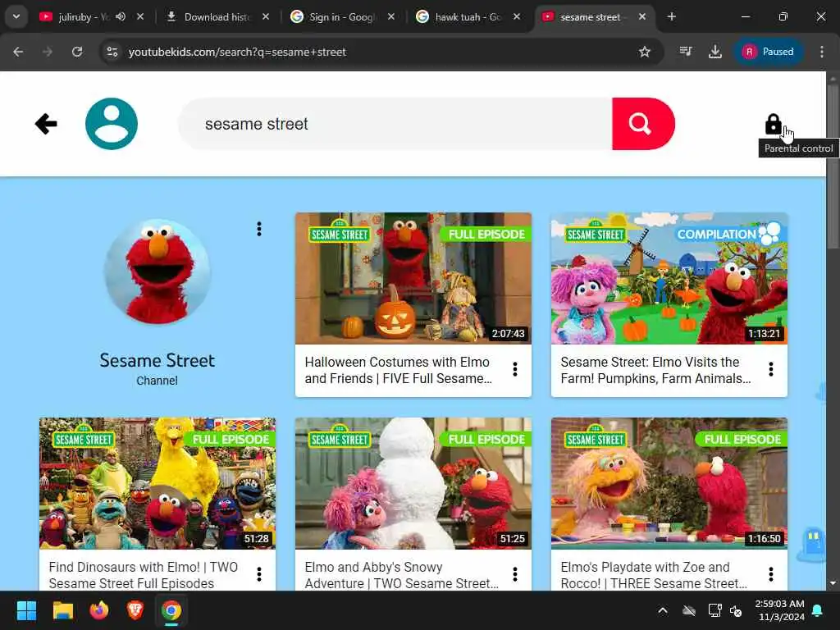Click the Paused profile button

point(768,52)
